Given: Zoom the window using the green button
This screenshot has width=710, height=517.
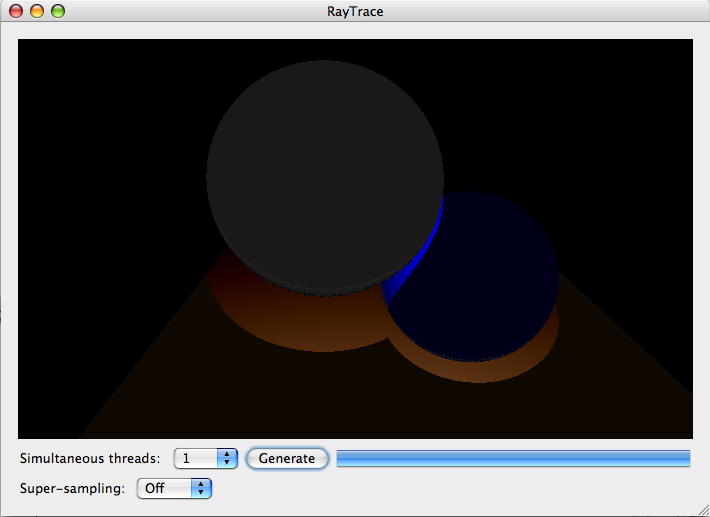Looking at the screenshot, I should 58,12.
